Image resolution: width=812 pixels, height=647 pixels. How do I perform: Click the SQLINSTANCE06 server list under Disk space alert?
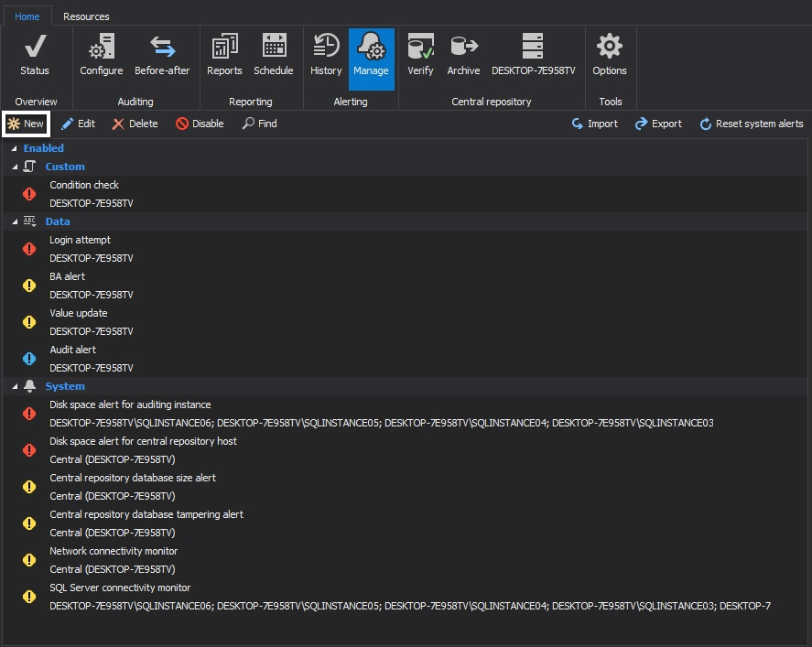coord(382,424)
